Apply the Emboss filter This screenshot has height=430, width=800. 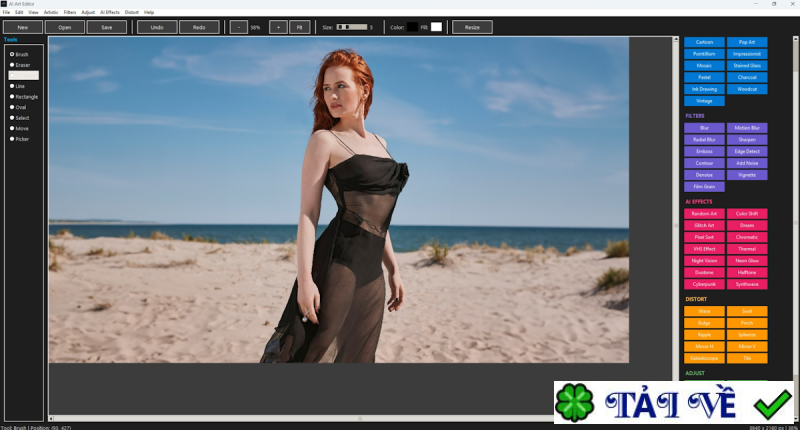[x=704, y=151]
